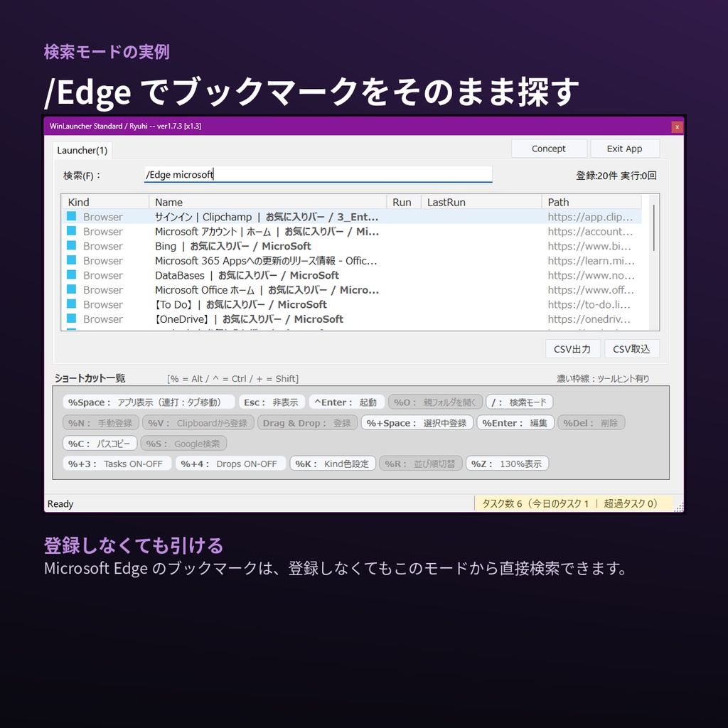Select the 【To Do】 bookmark name
Screen dimensions: 728x728
click(241, 304)
